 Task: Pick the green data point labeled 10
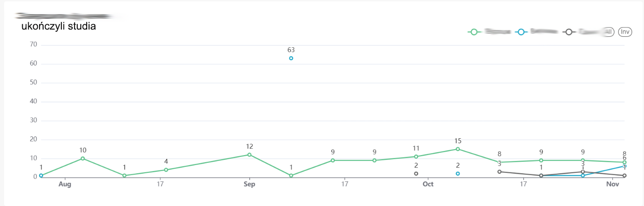[83, 158]
